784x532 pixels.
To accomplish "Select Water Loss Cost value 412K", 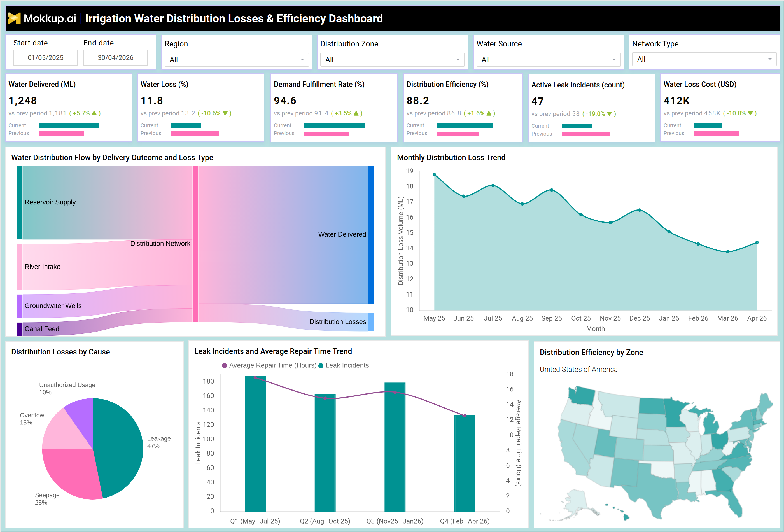I will tap(676, 101).
